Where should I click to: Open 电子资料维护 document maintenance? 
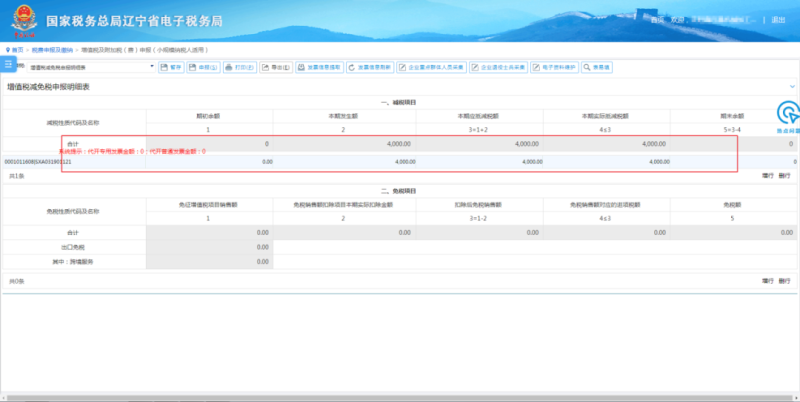click(x=555, y=67)
